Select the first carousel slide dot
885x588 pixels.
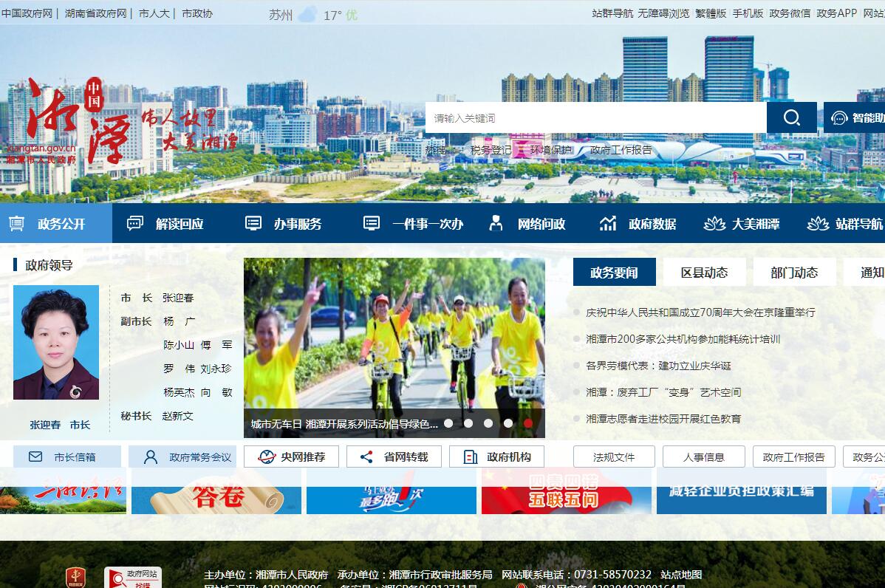click(448, 423)
